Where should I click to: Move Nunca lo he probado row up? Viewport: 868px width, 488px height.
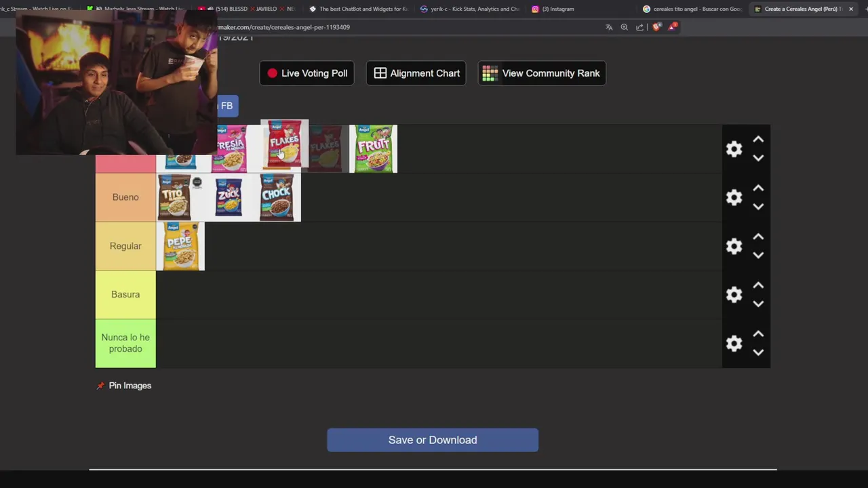tap(758, 334)
